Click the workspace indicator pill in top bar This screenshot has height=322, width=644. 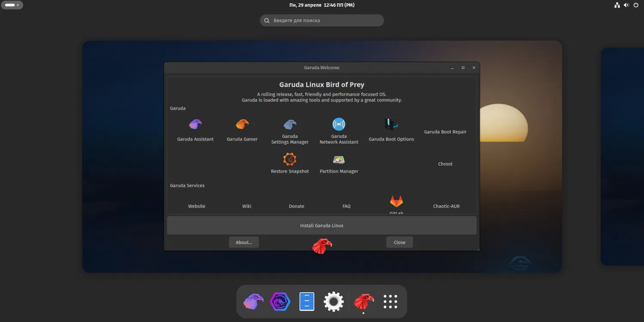point(12,5)
